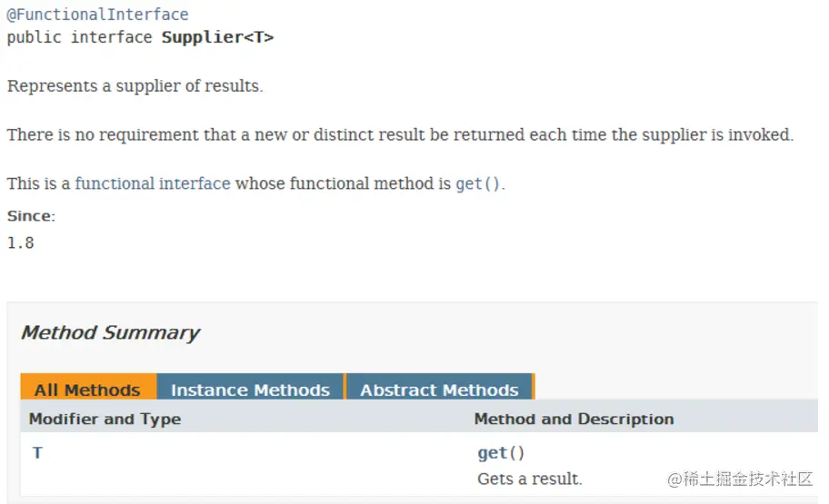Click the 'Gets a result.' description text
The image size is (829, 504).
tap(529, 479)
